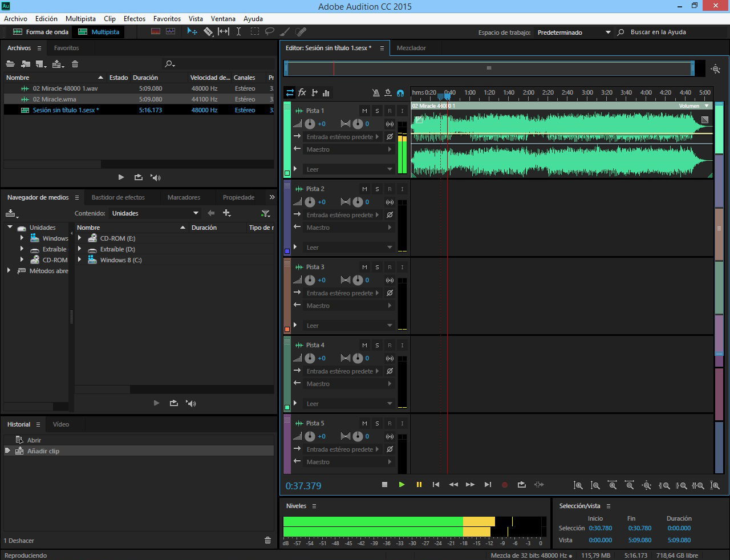Select the Lasso Selection tool
Image resolution: width=730 pixels, height=560 pixels.
tap(269, 32)
